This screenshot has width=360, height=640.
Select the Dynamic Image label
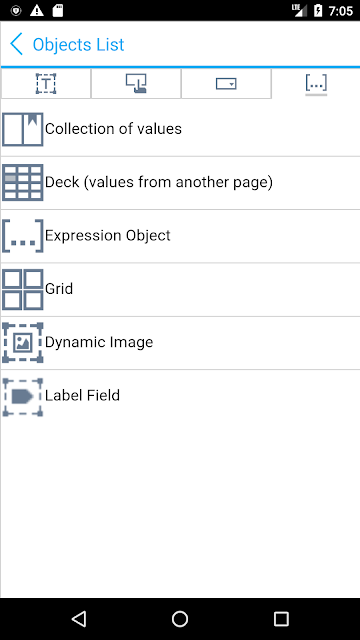point(99,342)
